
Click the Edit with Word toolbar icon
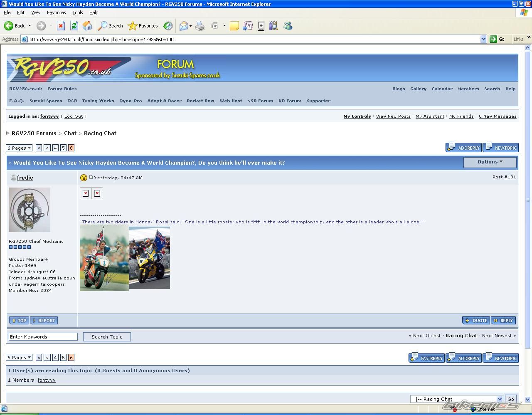tap(214, 26)
